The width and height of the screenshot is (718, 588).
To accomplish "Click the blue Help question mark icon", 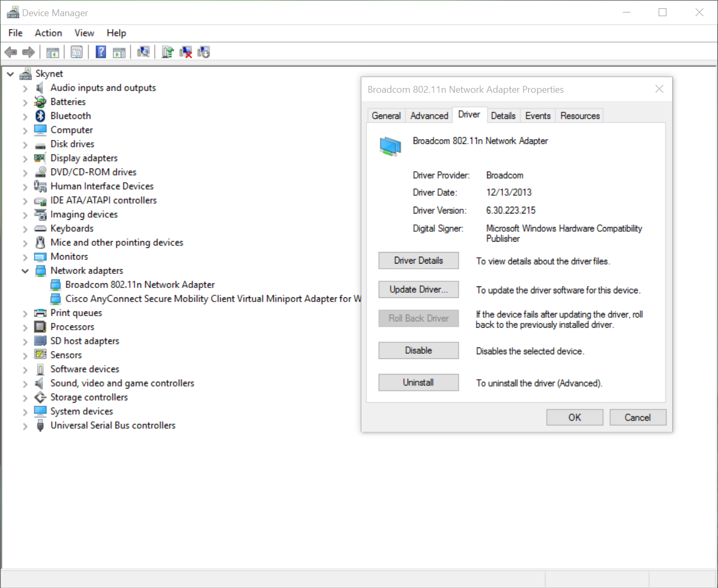I will pos(101,52).
